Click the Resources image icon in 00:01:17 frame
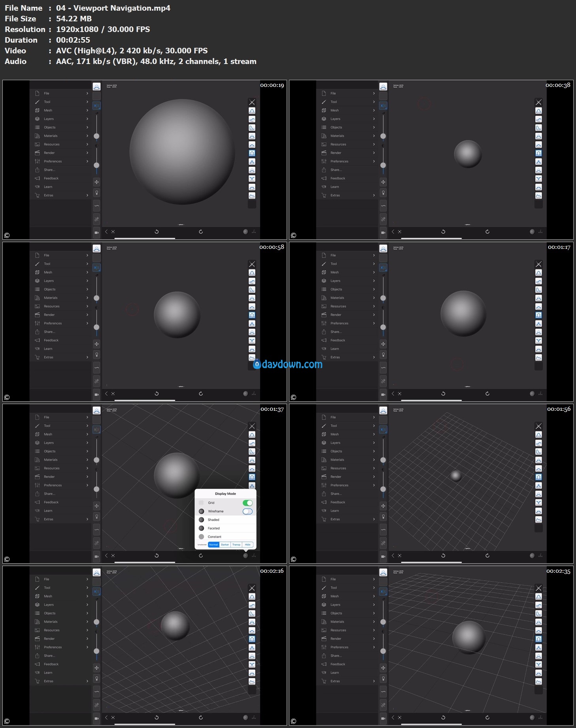This screenshot has width=576, height=728. [324, 307]
